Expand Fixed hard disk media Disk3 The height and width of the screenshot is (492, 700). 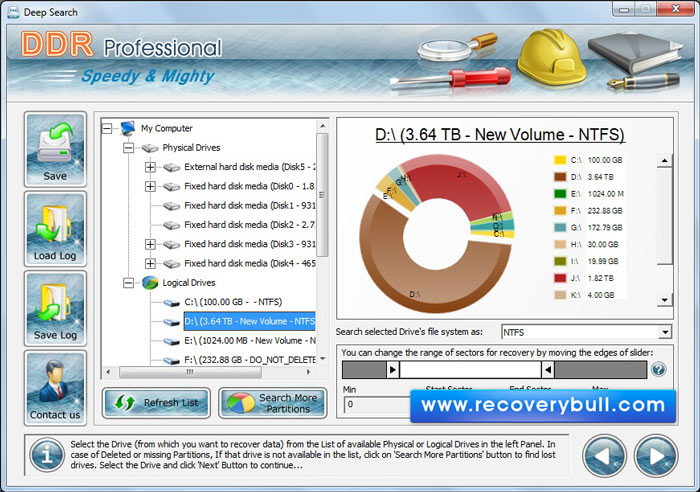(150, 244)
